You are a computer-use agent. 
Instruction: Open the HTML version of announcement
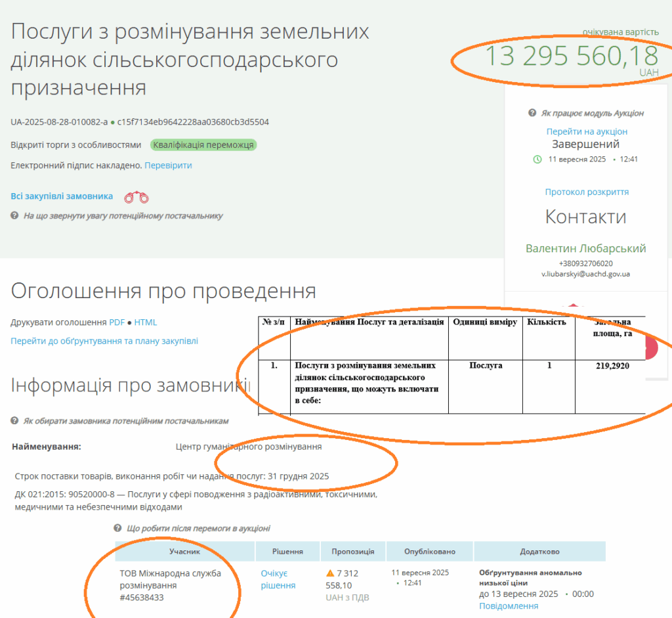[x=146, y=322]
